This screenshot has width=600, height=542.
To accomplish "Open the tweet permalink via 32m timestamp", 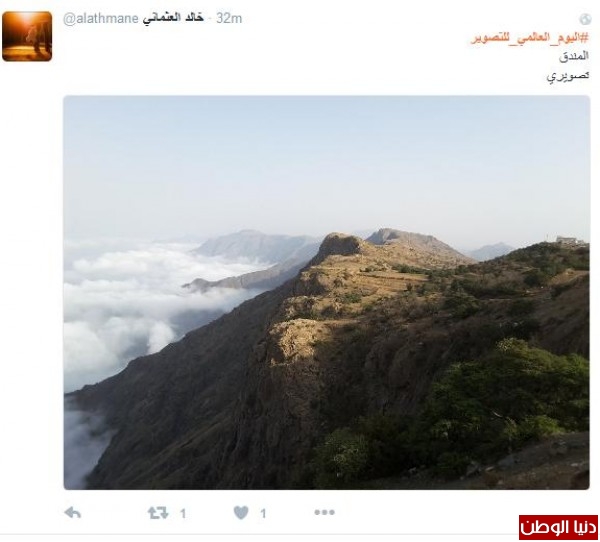I will pos(229,18).
